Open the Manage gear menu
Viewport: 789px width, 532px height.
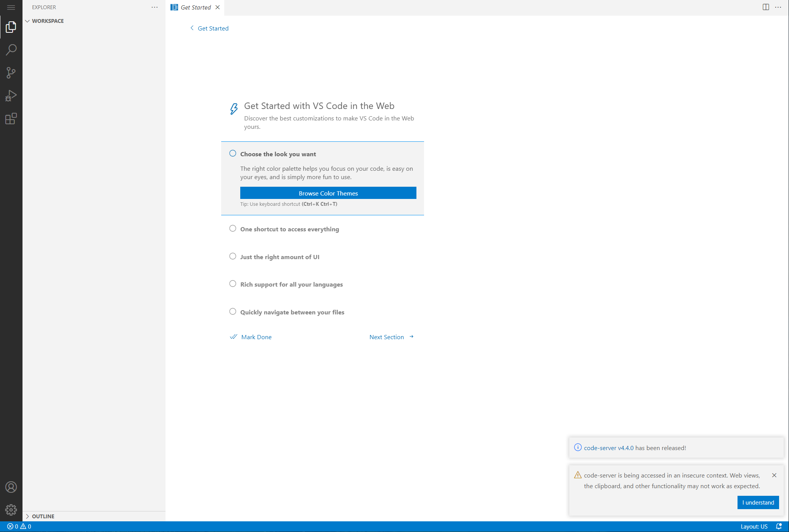11,510
